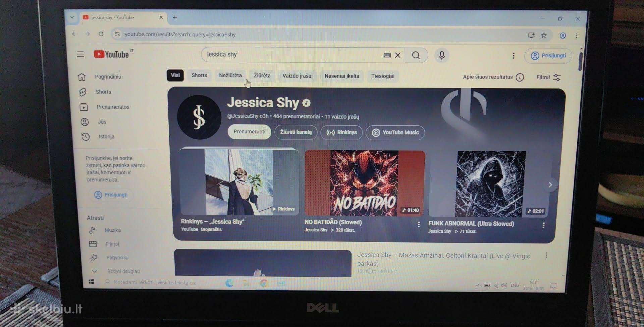Show next videos with the carousel arrow
Screen dimensions: 644x327
550,185
